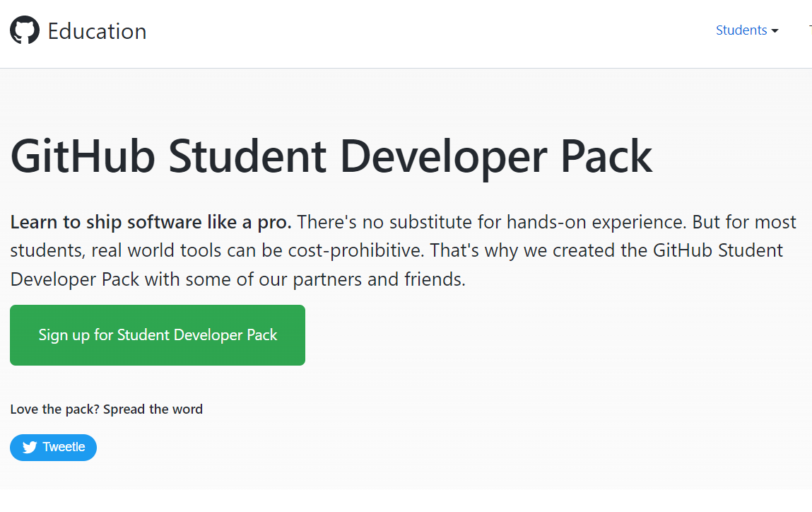Click empty header area left of Students
812x512 pixels.
pyautogui.click(x=424, y=31)
